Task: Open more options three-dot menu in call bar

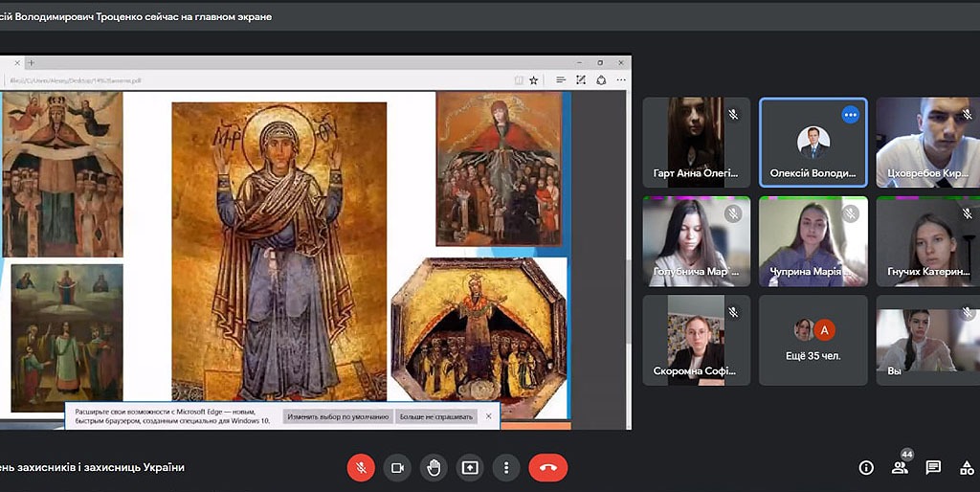Action: click(505, 467)
